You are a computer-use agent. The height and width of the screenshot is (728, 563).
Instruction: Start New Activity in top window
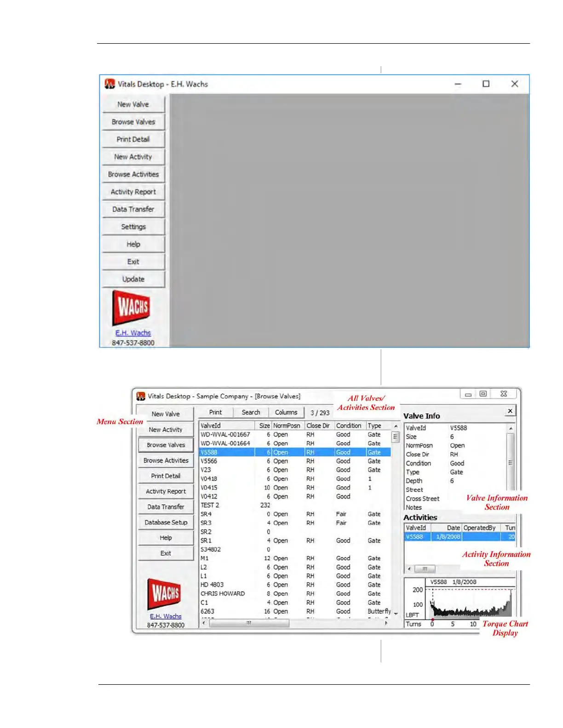pyautogui.click(x=133, y=157)
